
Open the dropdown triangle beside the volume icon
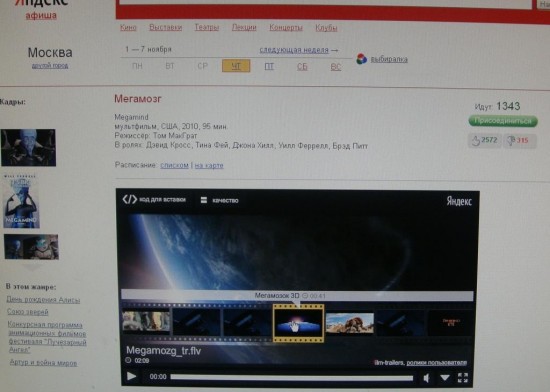(445, 378)
